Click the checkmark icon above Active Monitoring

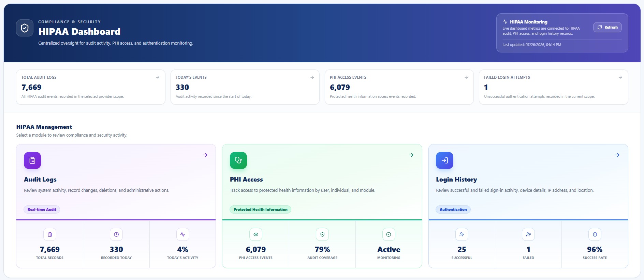coord(389,234)
